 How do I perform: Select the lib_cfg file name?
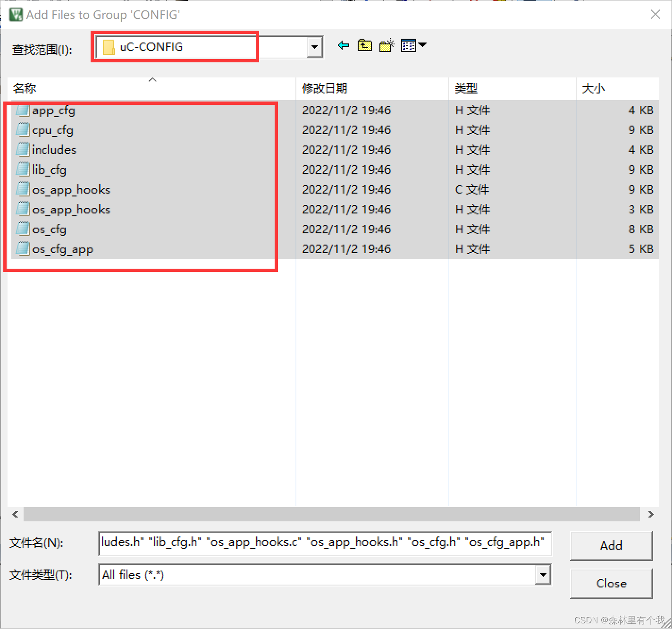(49, 170)
